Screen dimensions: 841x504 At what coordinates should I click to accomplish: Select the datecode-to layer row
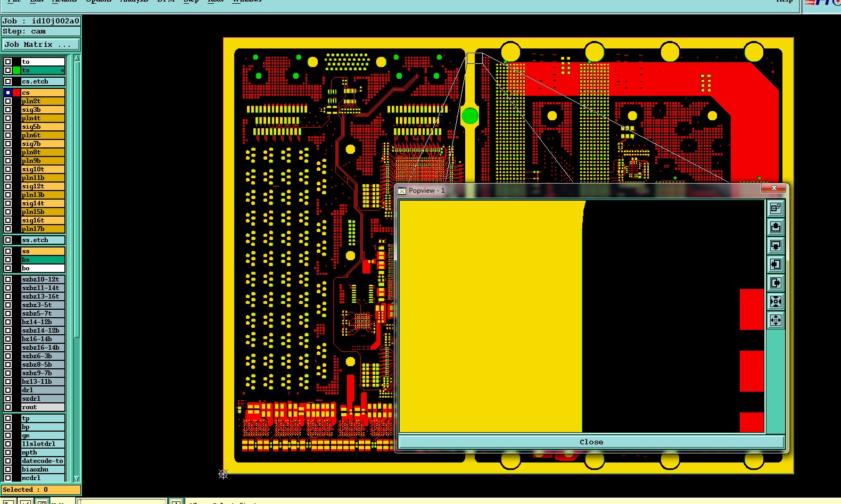click(43, 461)
